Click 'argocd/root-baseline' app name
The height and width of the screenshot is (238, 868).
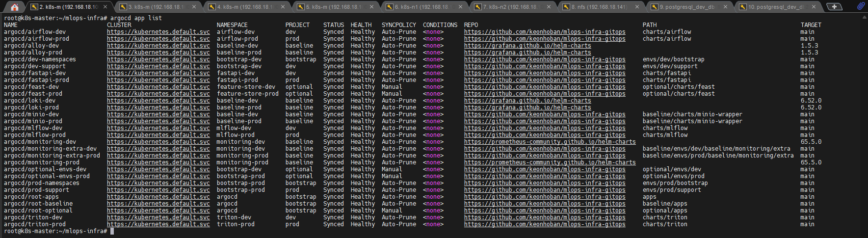(38, 204)
